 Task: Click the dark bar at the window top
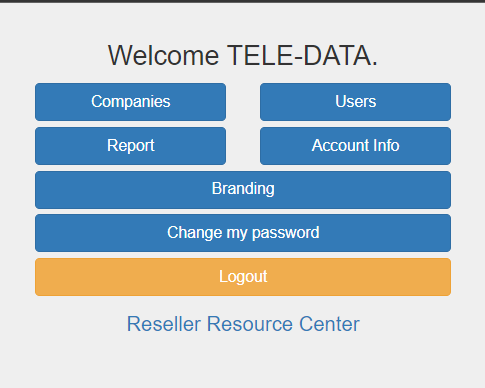click(x=242, y=1)
